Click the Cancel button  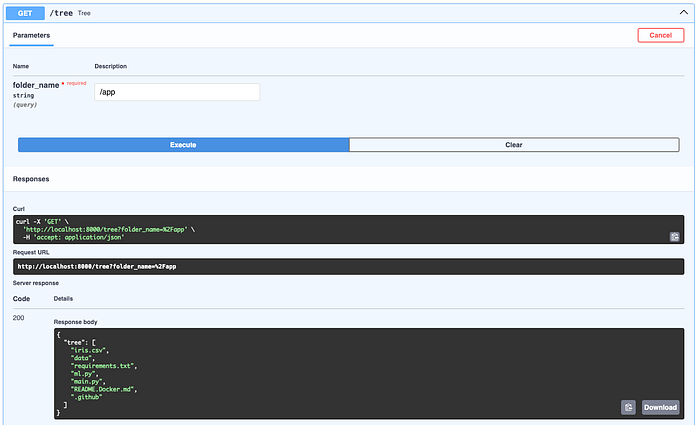(x=661, y=35)
